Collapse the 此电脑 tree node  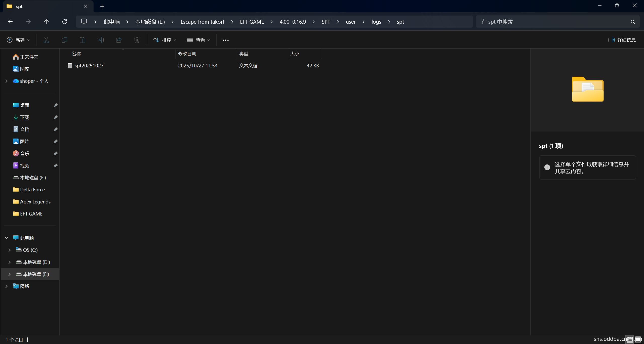[7, 238]
